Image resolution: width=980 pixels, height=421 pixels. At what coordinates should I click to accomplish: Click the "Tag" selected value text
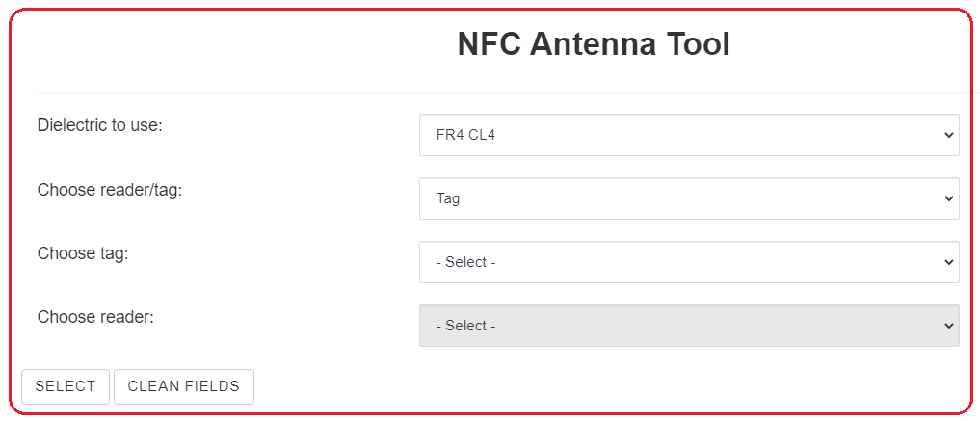coord(448,198)
